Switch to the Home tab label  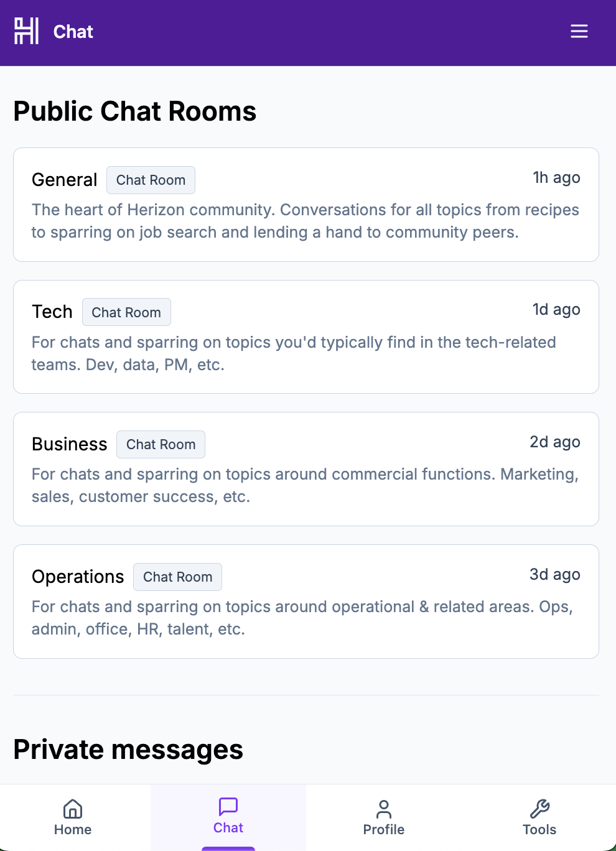point(73,830)
